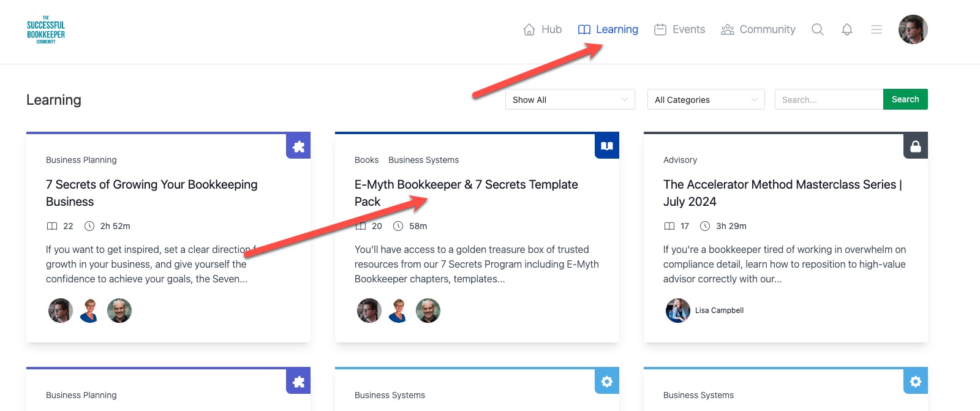
Task: Click E-Myth card description text
Action: [x=477, y=264]
